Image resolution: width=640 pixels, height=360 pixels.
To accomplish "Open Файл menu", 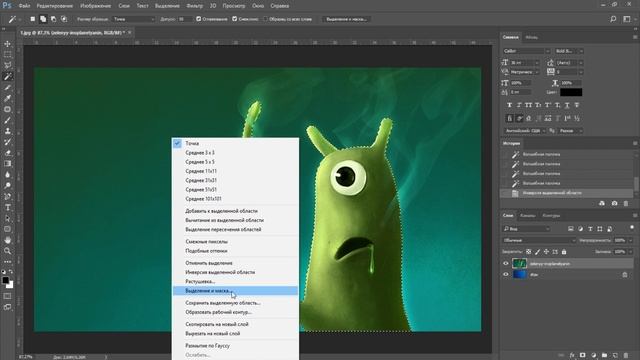I will tap(24, 6).
